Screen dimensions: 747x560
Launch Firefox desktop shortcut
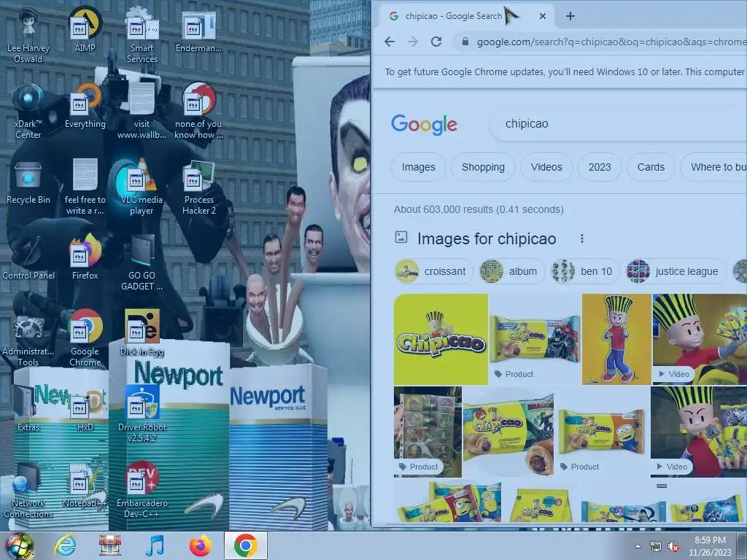click(x=85, y=257)
